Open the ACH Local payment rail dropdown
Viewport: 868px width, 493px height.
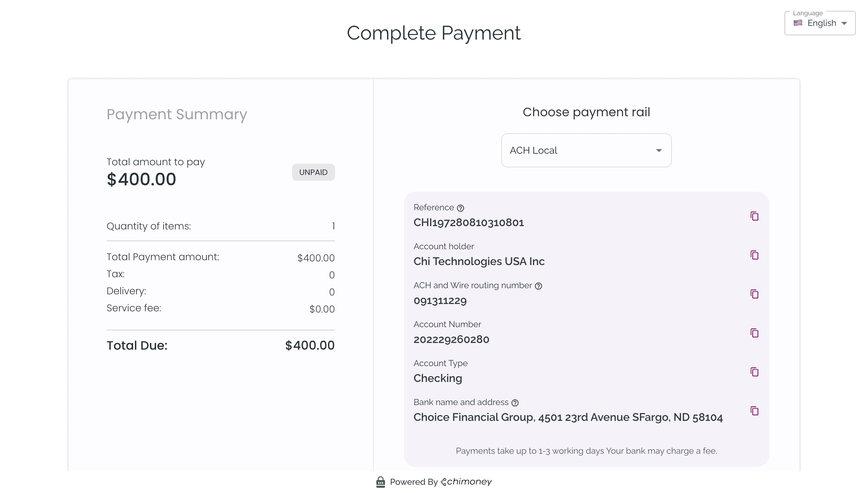pyautogui.click(x=586, y=150)
